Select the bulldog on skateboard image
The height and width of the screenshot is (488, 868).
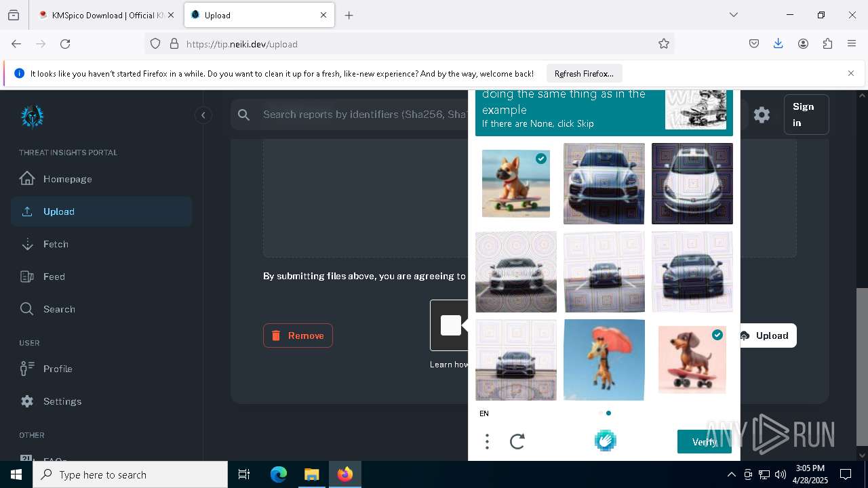[x=516, y=184]
